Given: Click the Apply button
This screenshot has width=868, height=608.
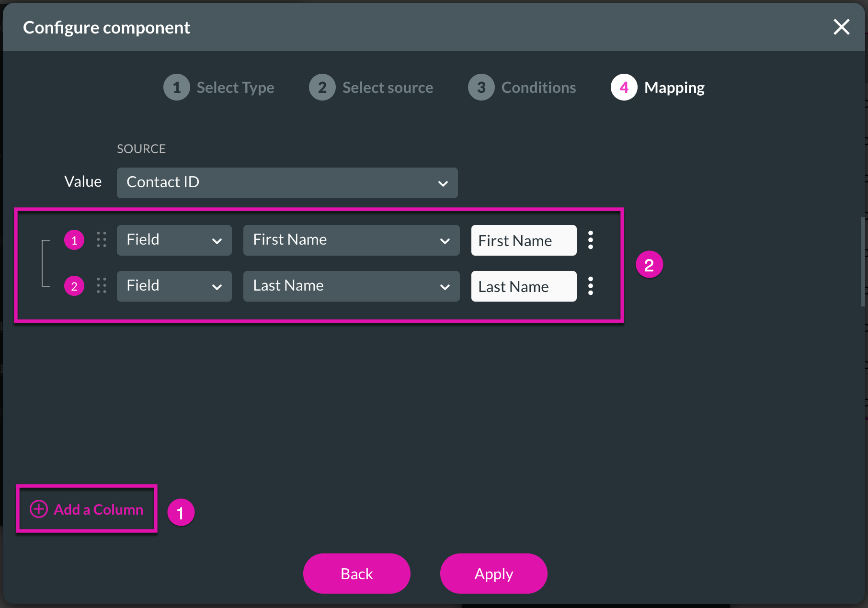Looking at the screenshot, I should tap(494, 574).
